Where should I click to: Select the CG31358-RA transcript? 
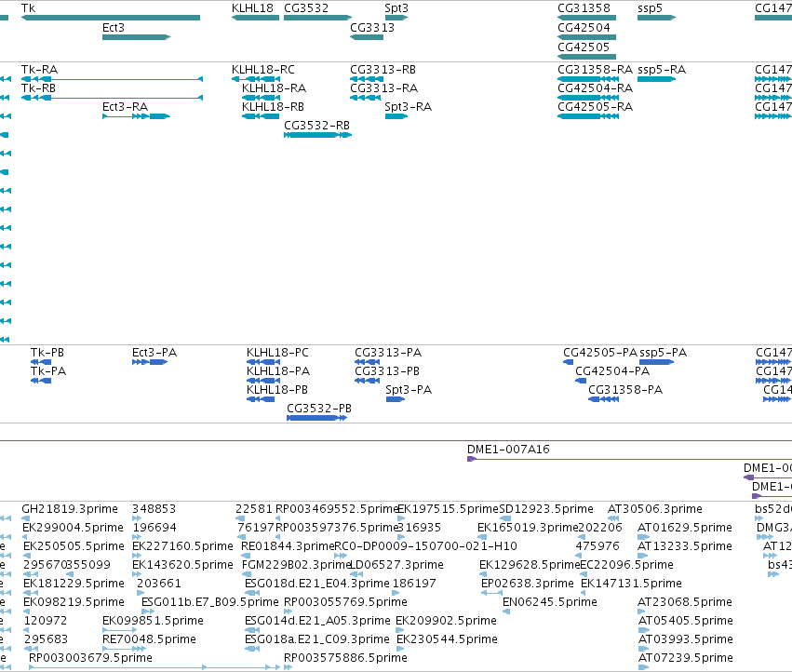pos(588,79)
